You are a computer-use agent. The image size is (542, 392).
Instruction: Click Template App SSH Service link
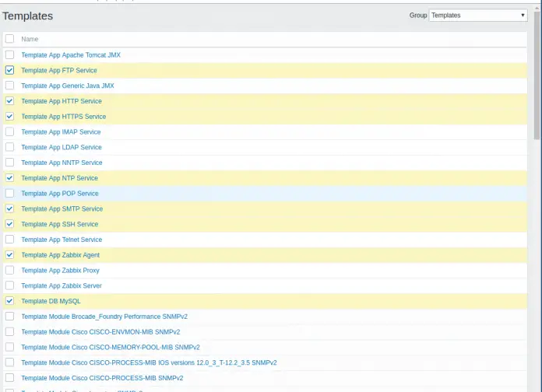59,225
